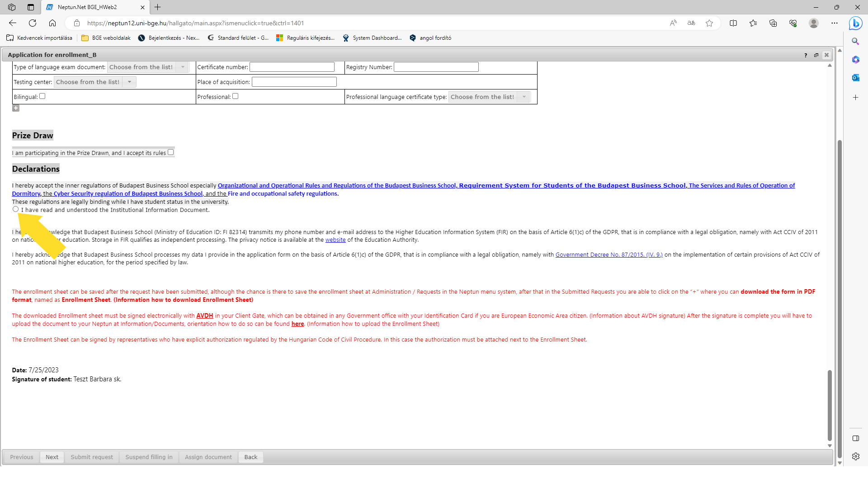Toggle split screen view icon

[x=733, y=23]
